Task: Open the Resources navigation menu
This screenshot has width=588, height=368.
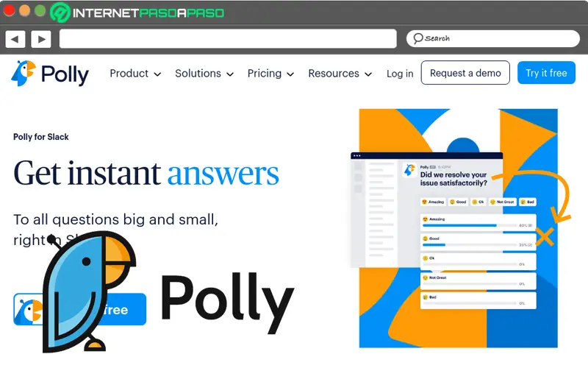Action: (340, 74)
